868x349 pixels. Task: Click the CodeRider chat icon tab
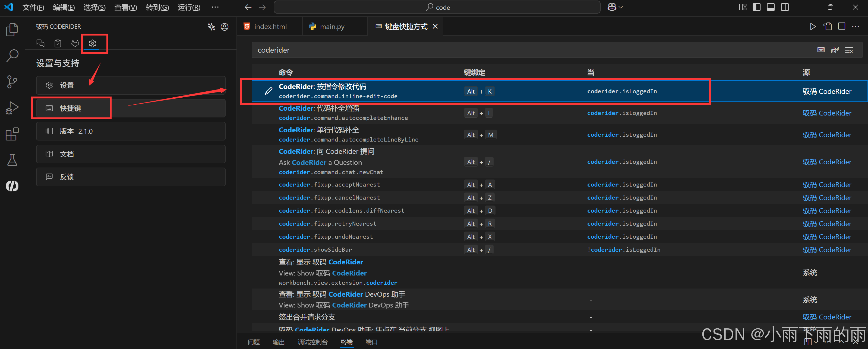40,43
